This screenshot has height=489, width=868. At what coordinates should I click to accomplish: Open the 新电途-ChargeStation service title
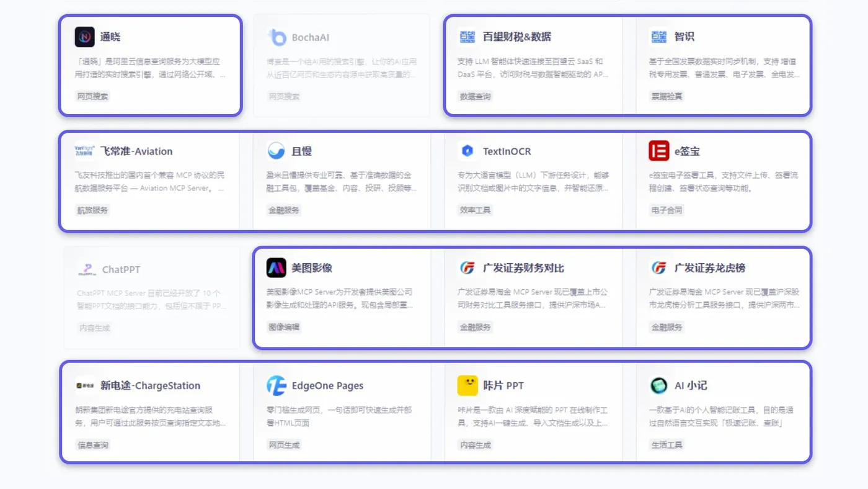tap(151, 385)
